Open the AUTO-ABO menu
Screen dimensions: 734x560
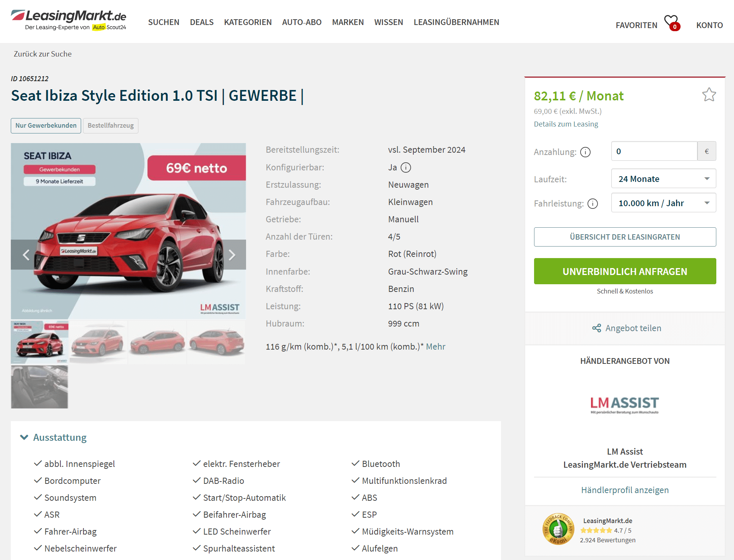[302, 22]
